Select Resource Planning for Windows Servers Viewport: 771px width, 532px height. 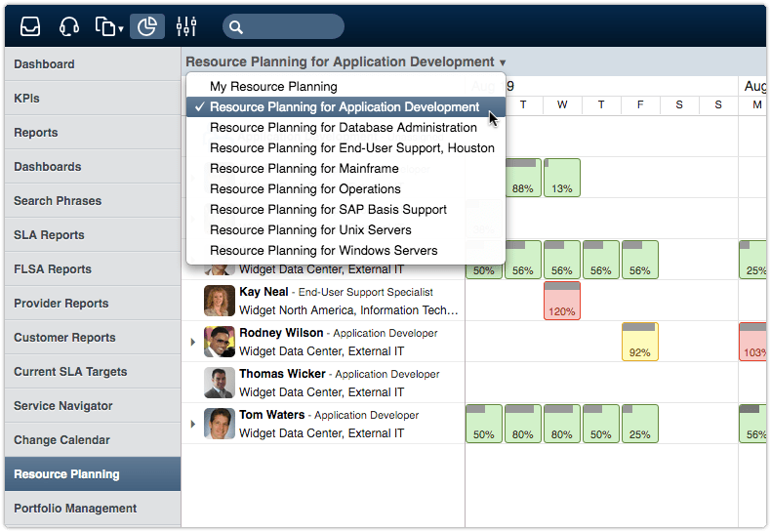(323, 251)
